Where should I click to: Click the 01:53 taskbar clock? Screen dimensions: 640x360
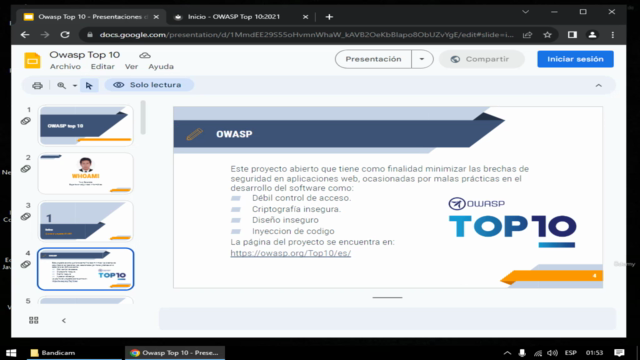[594, 353]
